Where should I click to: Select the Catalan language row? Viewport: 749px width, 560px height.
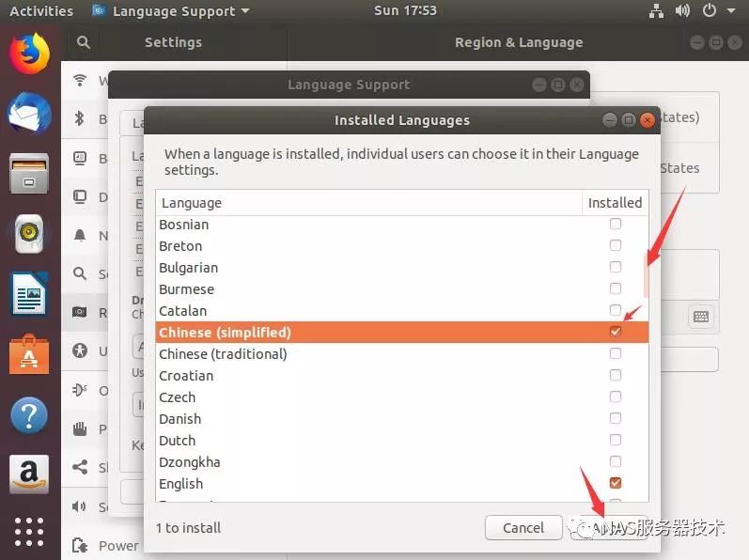[401, 311]
